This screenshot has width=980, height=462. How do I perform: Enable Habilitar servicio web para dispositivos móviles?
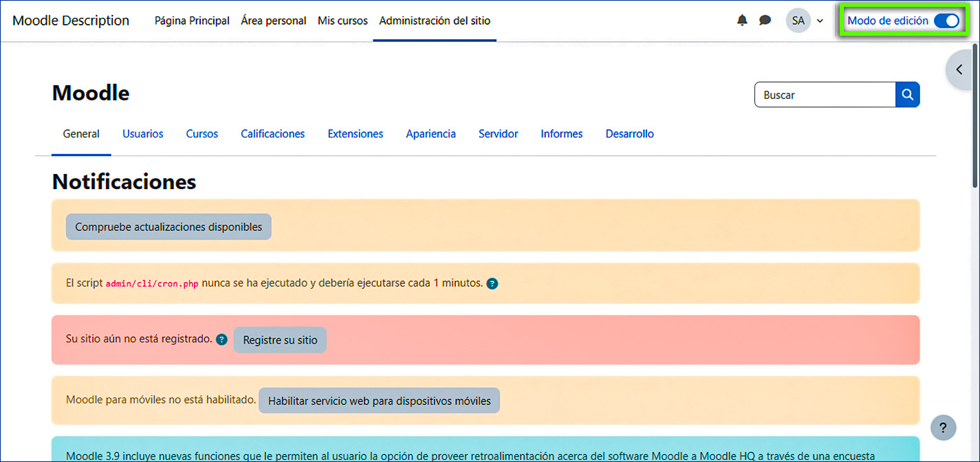(379, 400)
